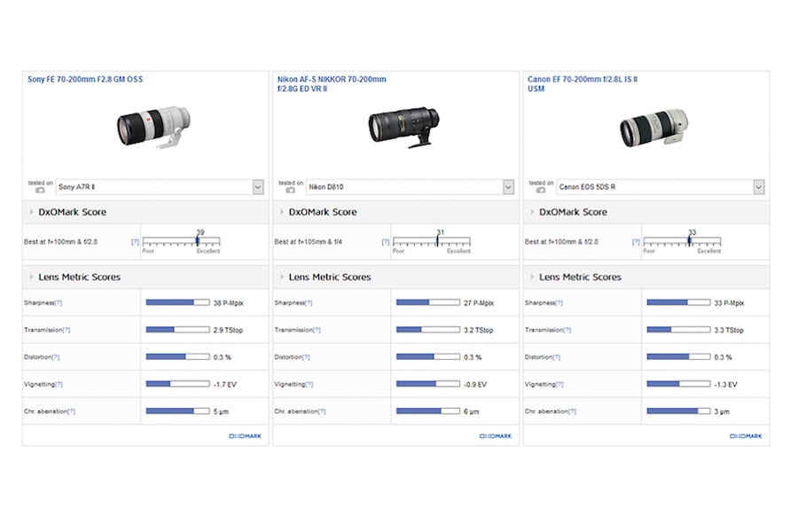Expand the Canon EOS 5DS R camera dropdown
The height and width of the screenshot is (532, 798).
759,187
